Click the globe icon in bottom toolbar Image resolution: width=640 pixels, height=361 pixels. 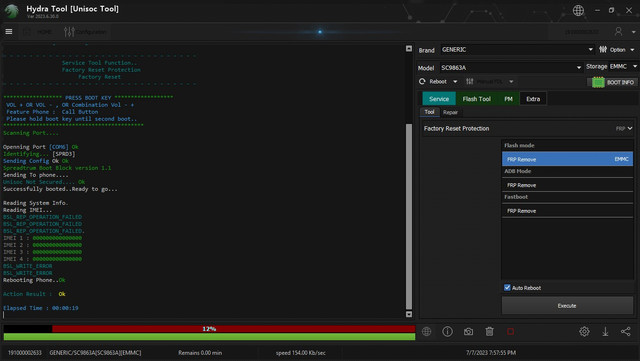click(427, 332)
